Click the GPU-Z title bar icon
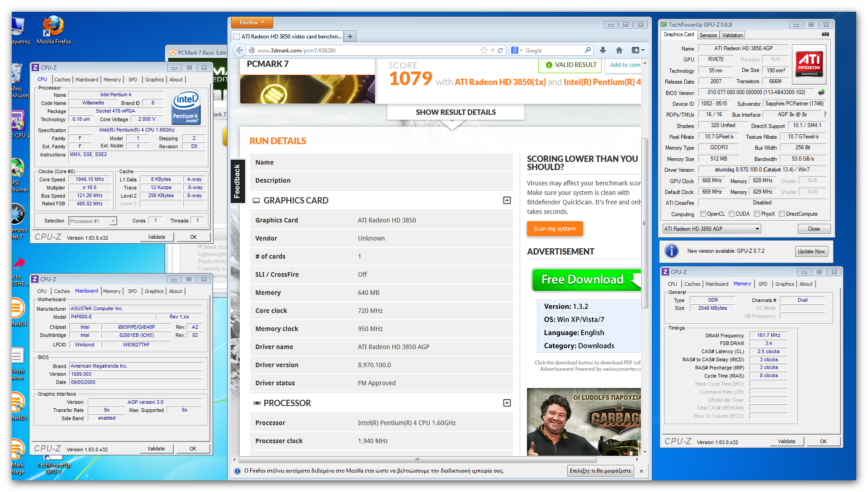This screenshot has width=868, height=492. click(x=664, y=25)
